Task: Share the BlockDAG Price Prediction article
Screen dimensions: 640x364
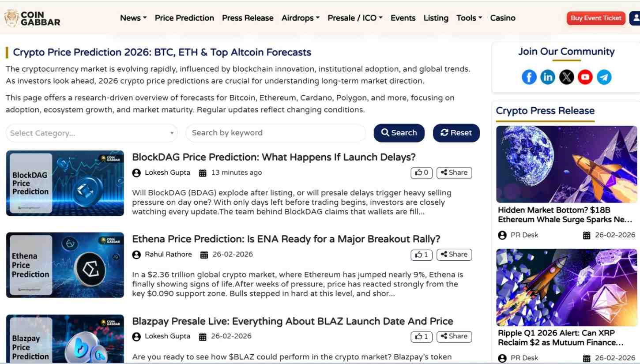Action: 454,173
